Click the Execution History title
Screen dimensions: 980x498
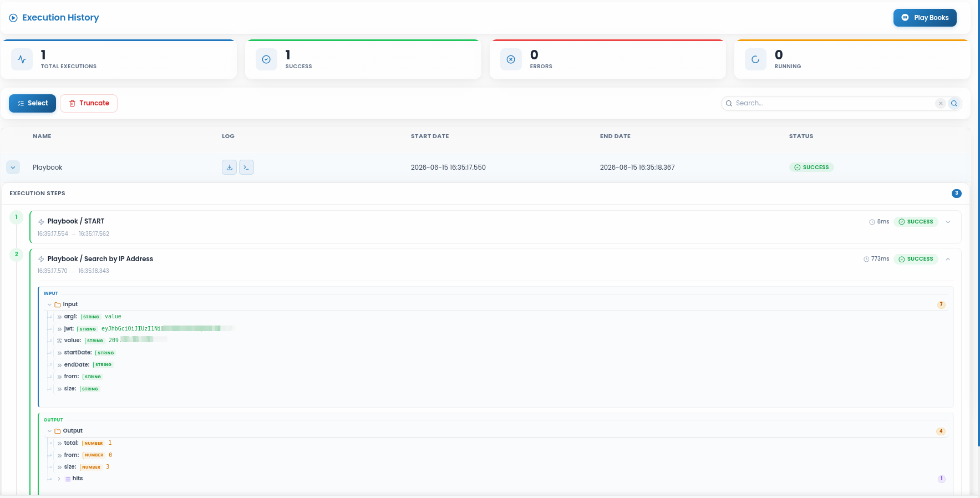pos(60,18)
